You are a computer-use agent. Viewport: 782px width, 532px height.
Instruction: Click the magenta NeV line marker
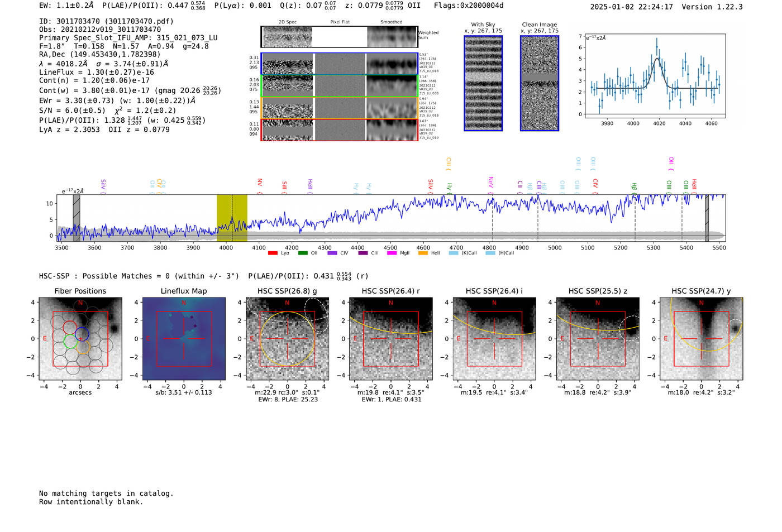click(491, 185)
